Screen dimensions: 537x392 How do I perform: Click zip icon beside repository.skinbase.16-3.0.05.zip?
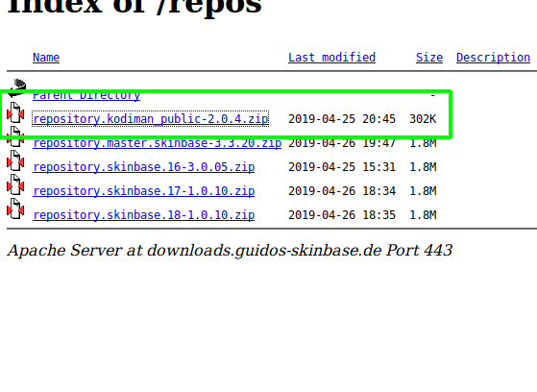click(x=15, y=160)
